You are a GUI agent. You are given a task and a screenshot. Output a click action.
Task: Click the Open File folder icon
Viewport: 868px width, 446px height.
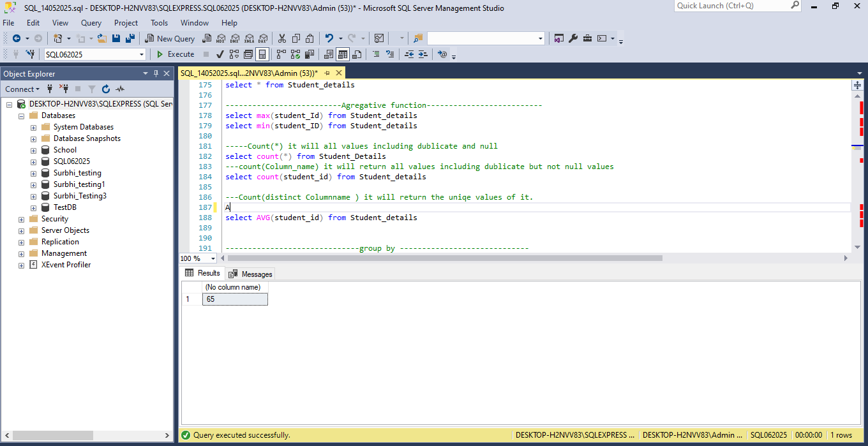tap(102, 38)
